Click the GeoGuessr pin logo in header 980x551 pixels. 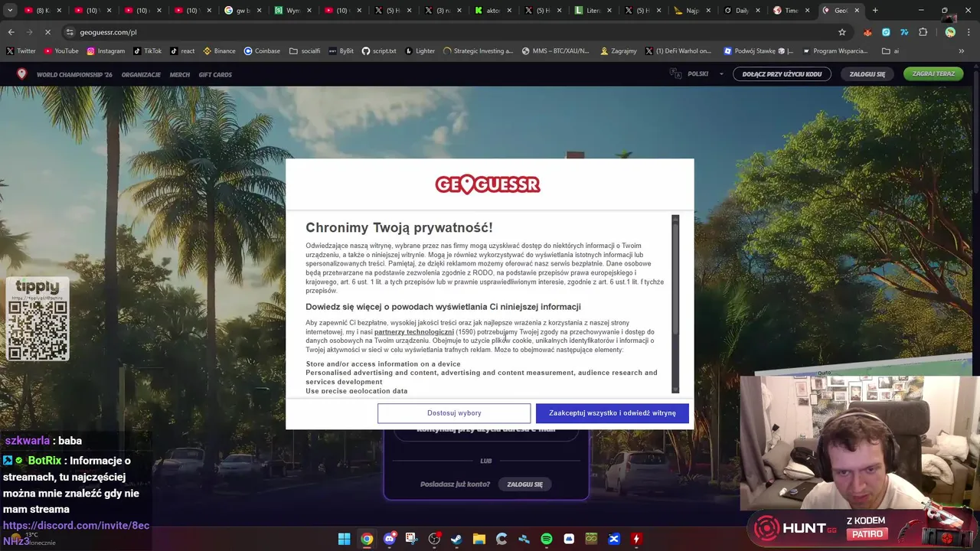tap(21, 74)
